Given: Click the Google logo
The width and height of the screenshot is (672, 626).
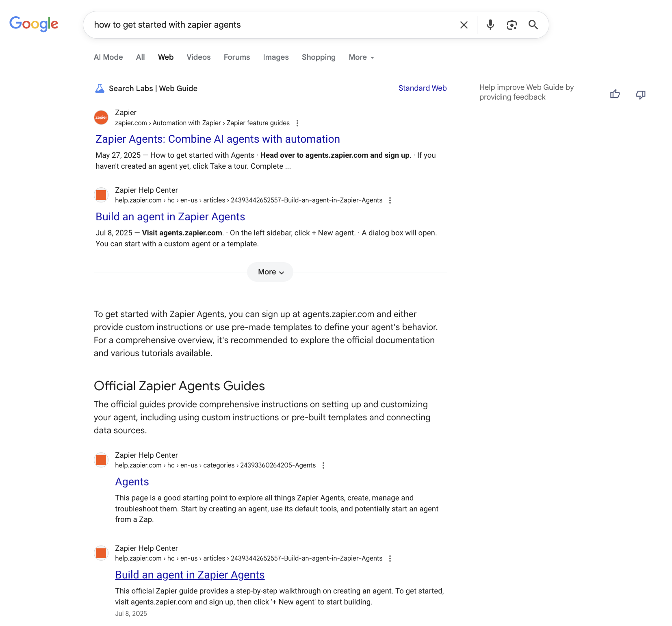Looking at the screenshot, I should (x=34, y=24).
